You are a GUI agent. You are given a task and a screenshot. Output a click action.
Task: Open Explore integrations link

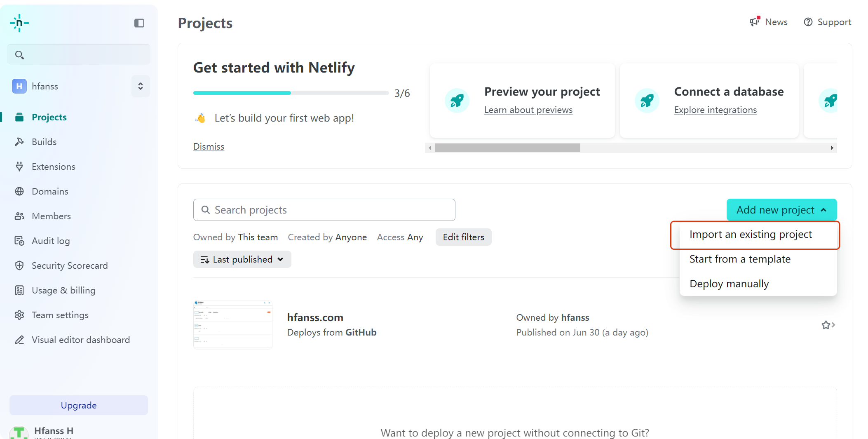click(x=716, y=110)
